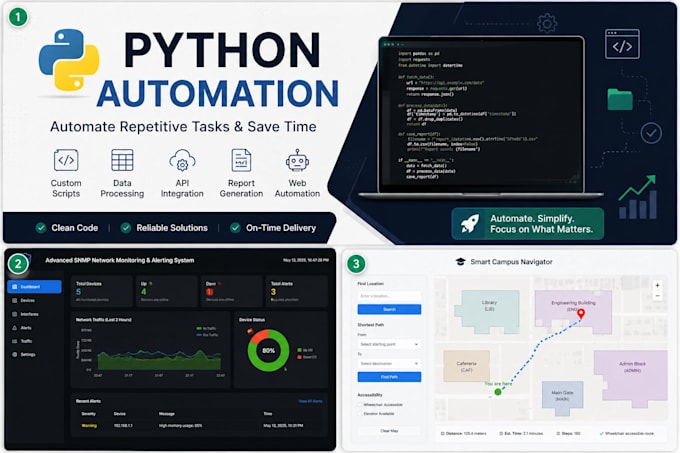The width and height of the screenshot is (680, 453).
Task: Click the rocket icon in the green banner
Action: click(x=470, y=223)
